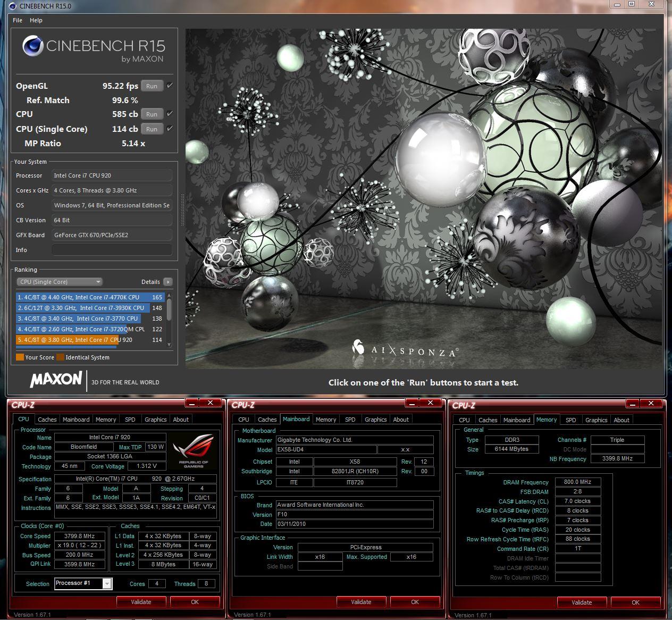
Task: Minimize the CPU-Z Memory window
Action: [x=634, y=404]
